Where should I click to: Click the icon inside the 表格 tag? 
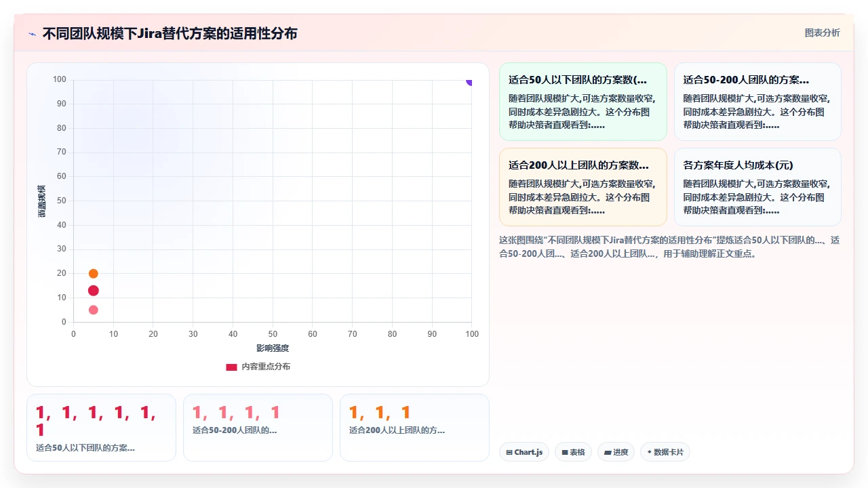564,452
